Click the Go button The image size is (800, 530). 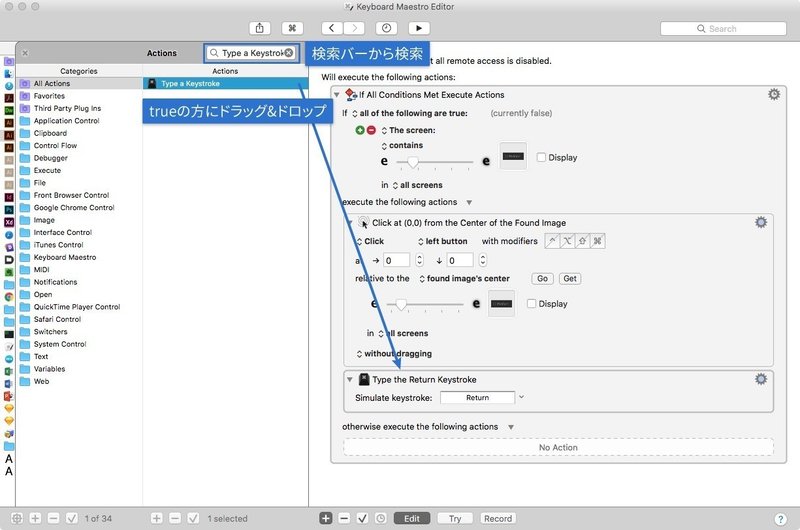[542, 279]
